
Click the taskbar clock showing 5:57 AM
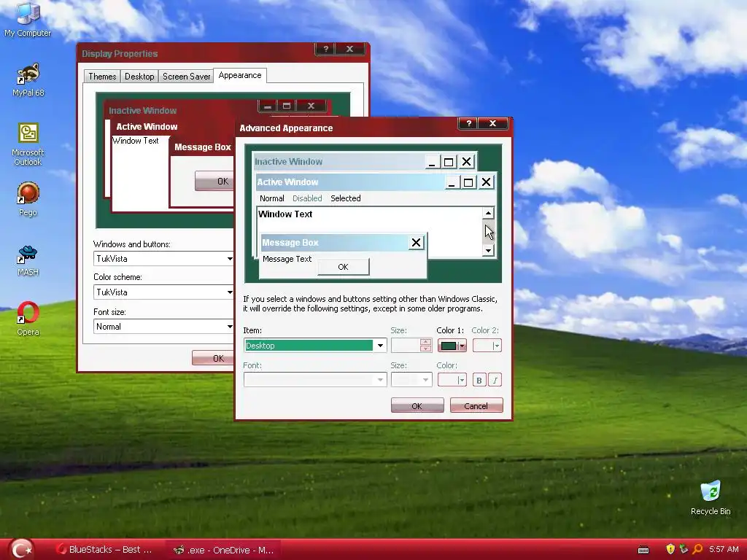pos(724,550)
